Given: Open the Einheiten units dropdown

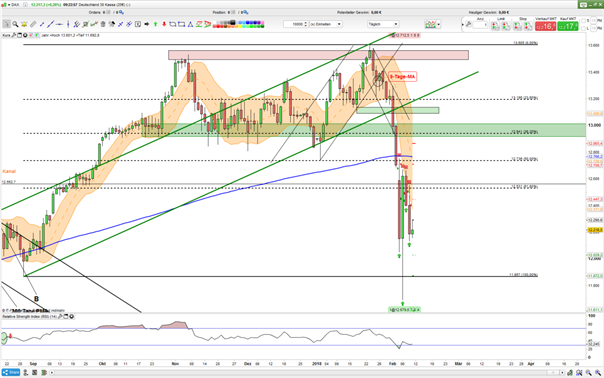Looking at the screenshot, I should point(325,24).
